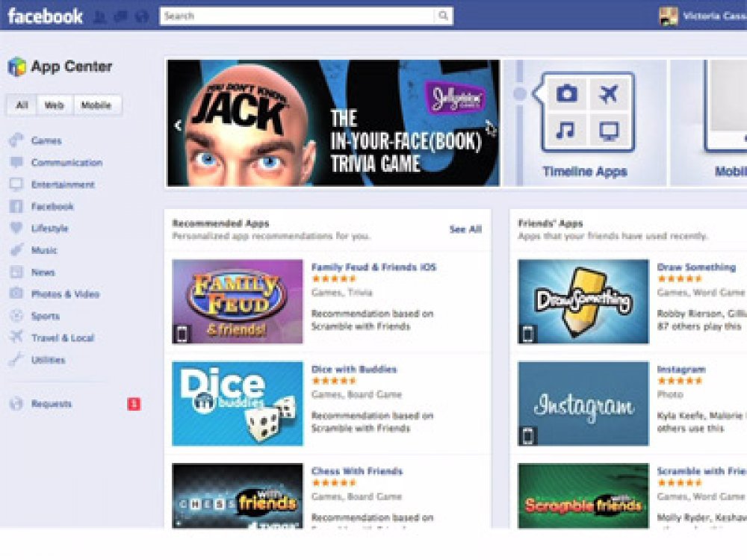Image resolution: width=747 pixels, height=560 pixels.
Task: Click the Travel & Local airplane icon
Action: [16, 337]
